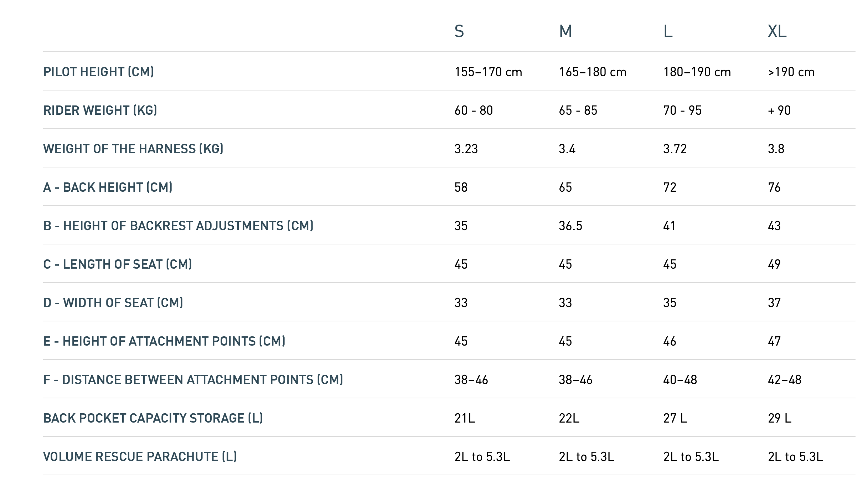The width and height of the screenshot is (868, 481).
Task: Click the 36.5 backrest adjustment value
Action: point(570,226)
